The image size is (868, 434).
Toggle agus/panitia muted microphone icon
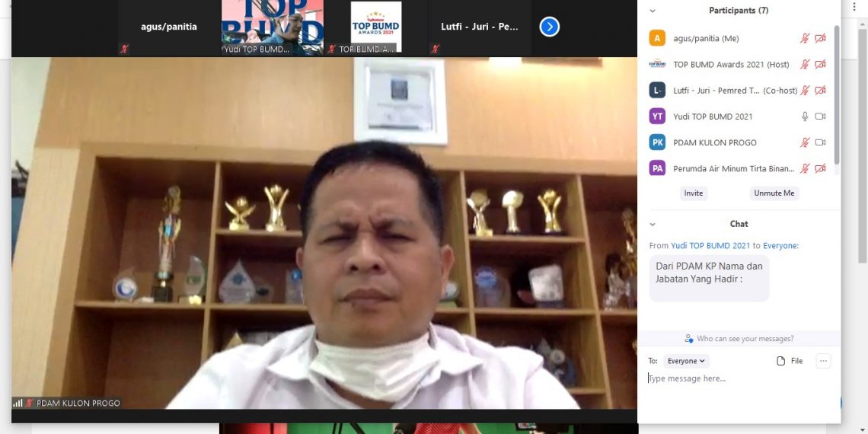[805, 38]
